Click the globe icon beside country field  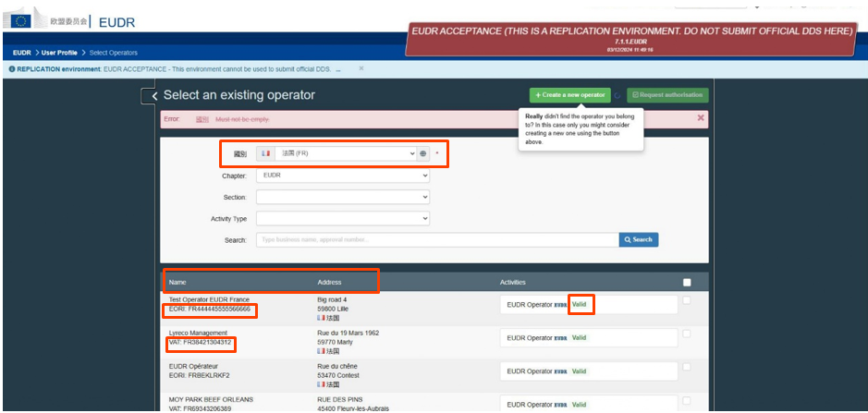422,153
